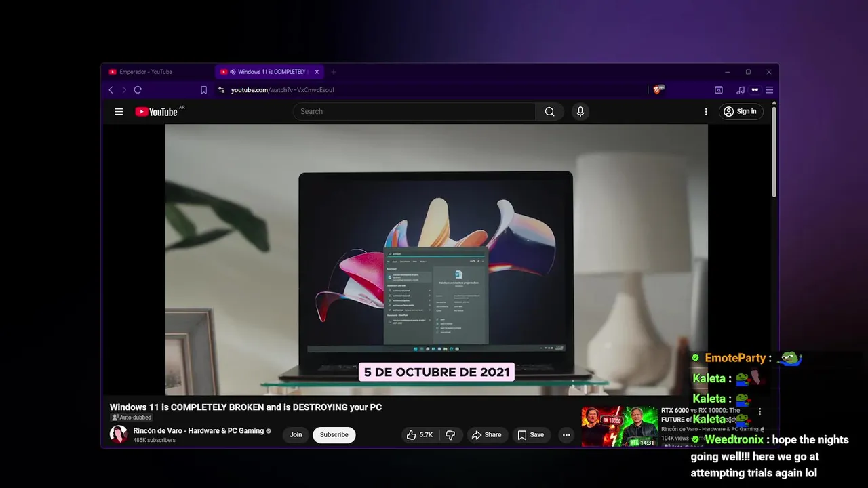This screenshot has width=868, height=488.
Task: Go back in the browser
Action: click(x=111, y=89)
